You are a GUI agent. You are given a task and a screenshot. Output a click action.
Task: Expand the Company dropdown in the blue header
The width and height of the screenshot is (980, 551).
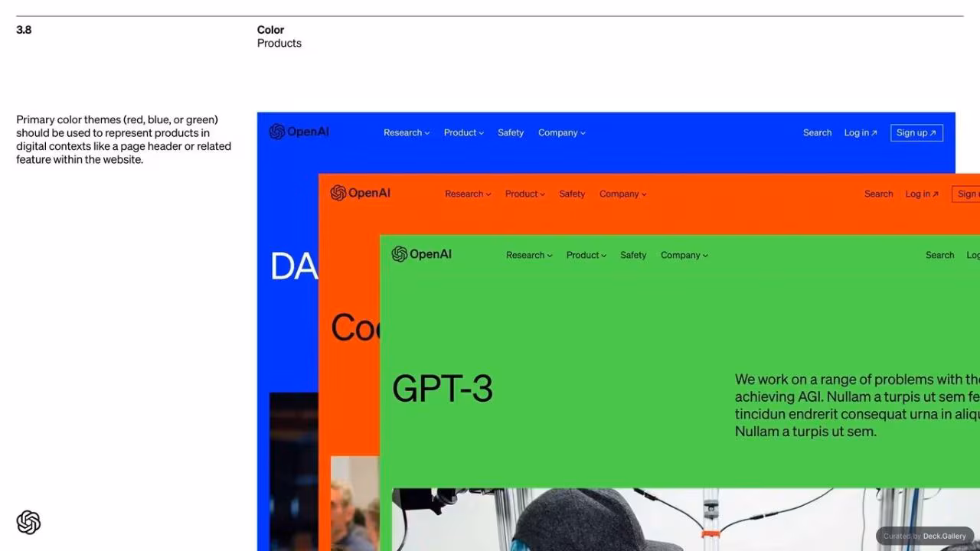pyautogui.click(x=562, y=132)
